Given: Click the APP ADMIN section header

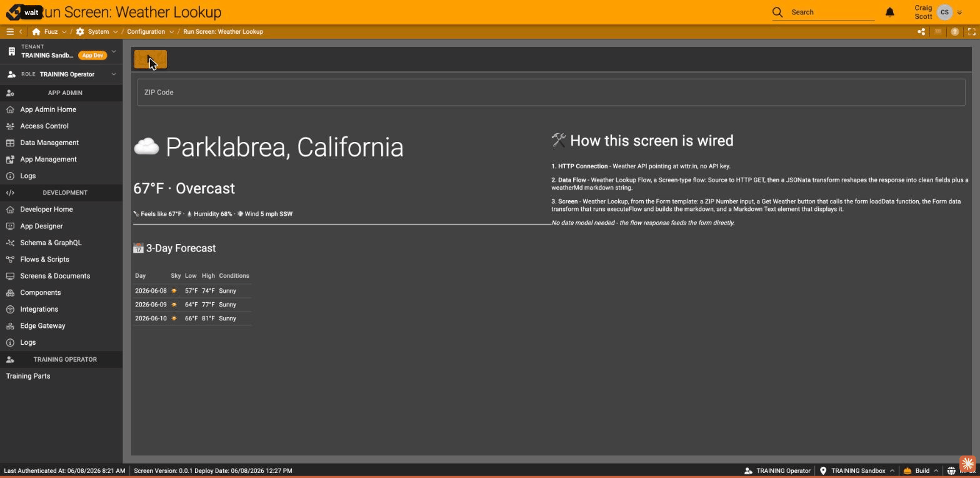Looking at the screenshot, I should pyautogui.click(x=65, y=93).
